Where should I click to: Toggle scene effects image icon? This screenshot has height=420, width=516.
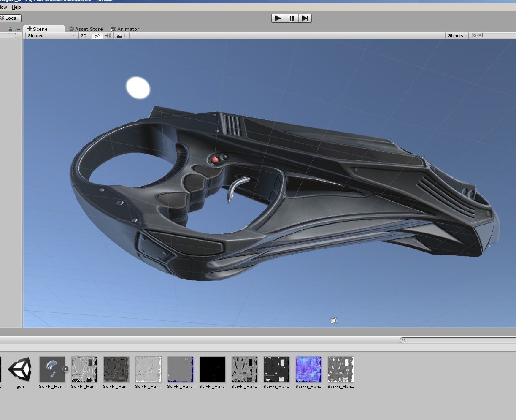(x=119, y=36)
